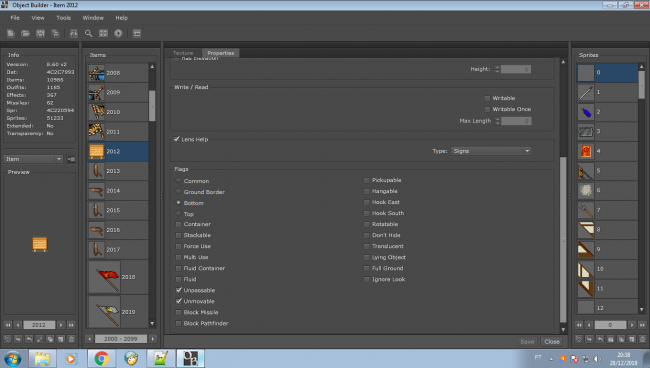Open the Type dropdown showing Signs
The image size is (650, 368).
tap(491, 151)
